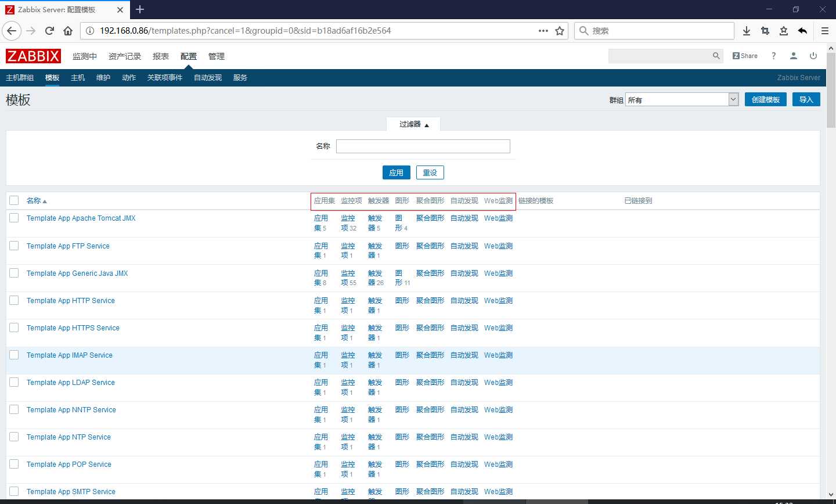Viewport: 836px width, 504px height.
Task: Open Zabbix Share link
Action: tap(745, 56)
